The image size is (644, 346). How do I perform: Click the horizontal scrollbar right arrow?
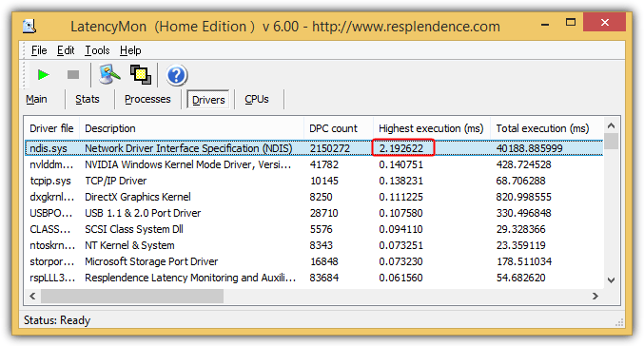(595, 296)
